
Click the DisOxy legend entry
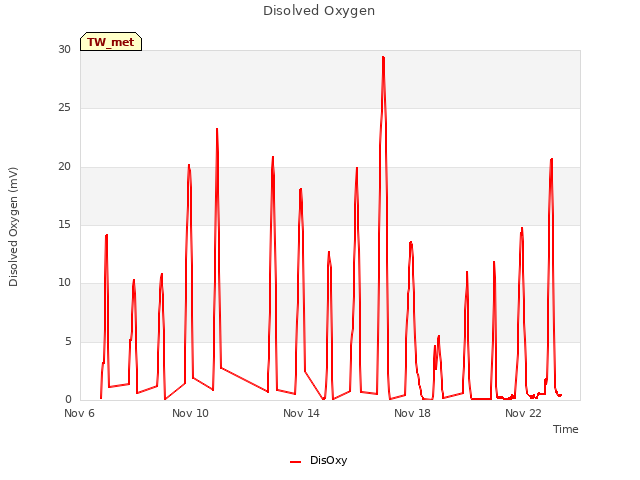click(x=318, y=460)
